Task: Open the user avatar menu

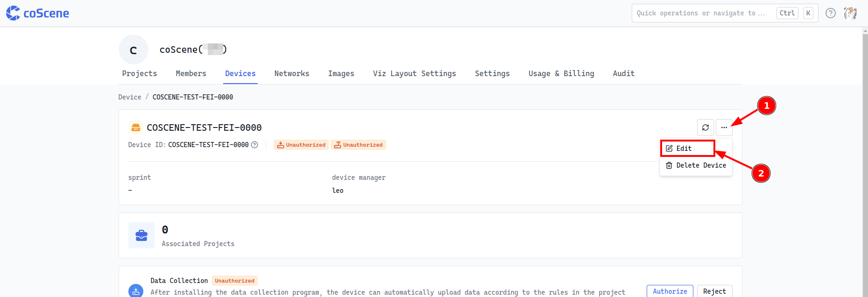Action: (x=850, y=13)
